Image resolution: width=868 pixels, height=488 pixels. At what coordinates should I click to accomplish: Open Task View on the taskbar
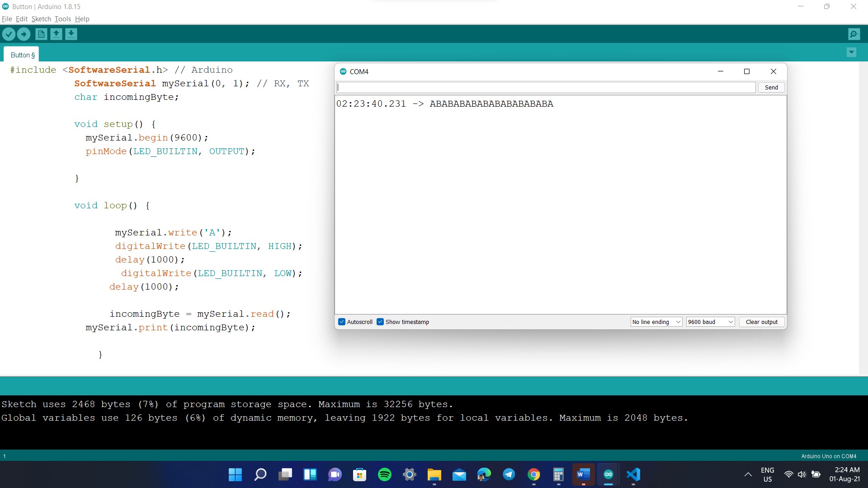point(285,474)
